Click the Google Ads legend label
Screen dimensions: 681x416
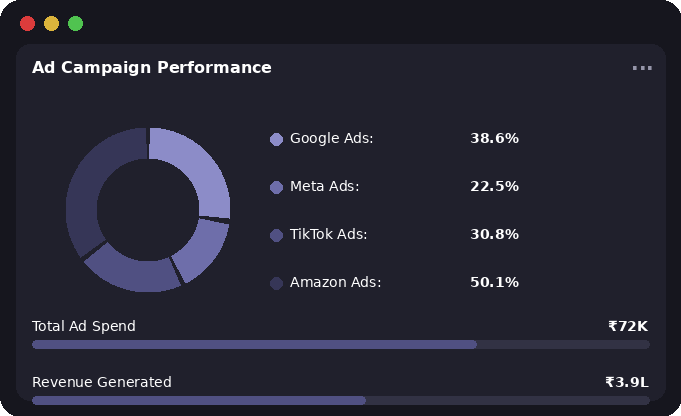point(331,138)
